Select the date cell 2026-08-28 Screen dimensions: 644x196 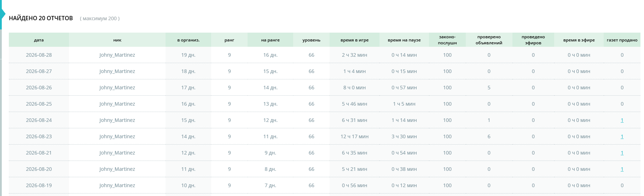39,55
